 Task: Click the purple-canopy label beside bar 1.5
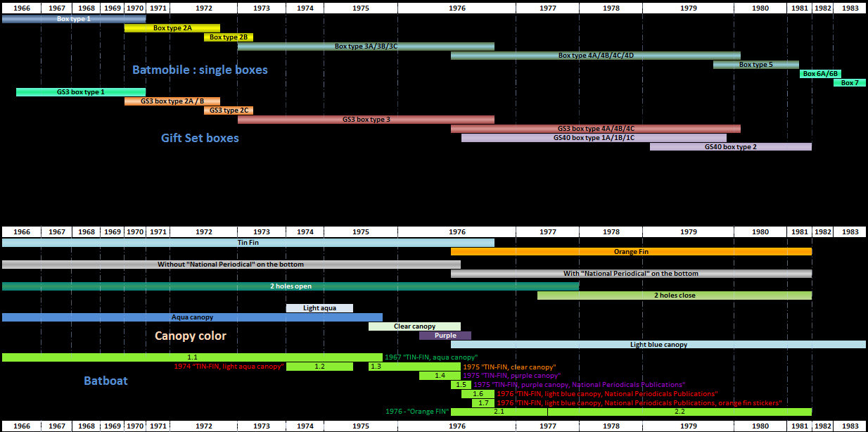pyautogui.click(x=579, y=385)
